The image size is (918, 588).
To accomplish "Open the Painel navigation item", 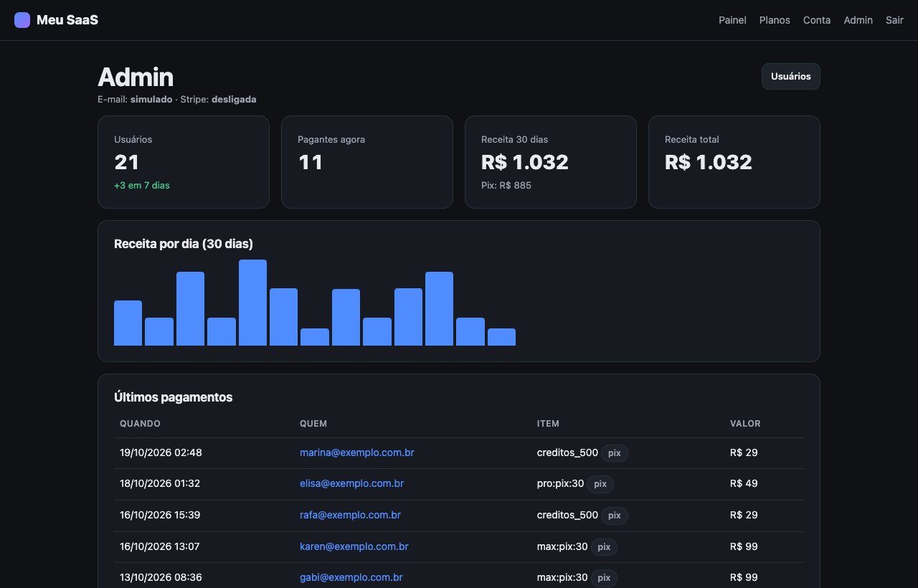I will (x=732, y=20).
